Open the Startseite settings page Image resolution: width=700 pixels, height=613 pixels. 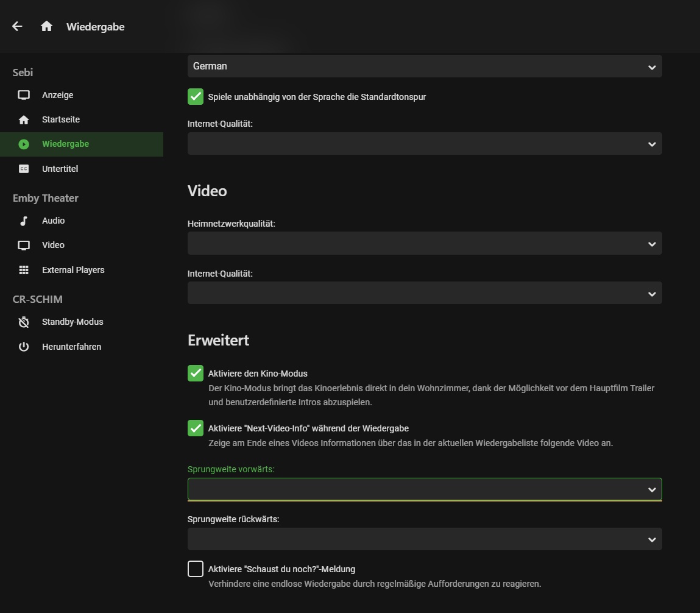click(61, 119)
